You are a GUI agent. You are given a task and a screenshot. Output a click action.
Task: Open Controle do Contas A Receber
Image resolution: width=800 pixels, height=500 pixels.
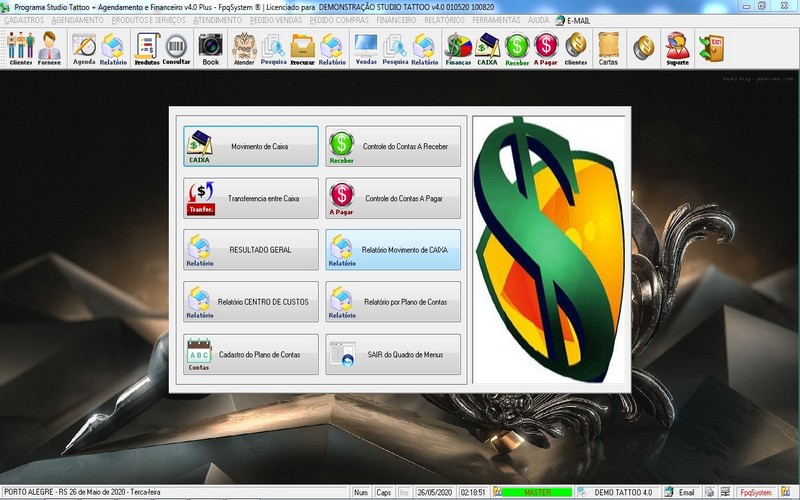(393, 146)
